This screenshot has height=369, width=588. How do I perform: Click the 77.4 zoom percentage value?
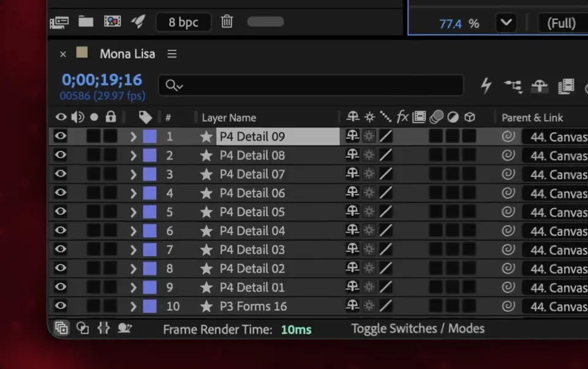click(450, 24)
